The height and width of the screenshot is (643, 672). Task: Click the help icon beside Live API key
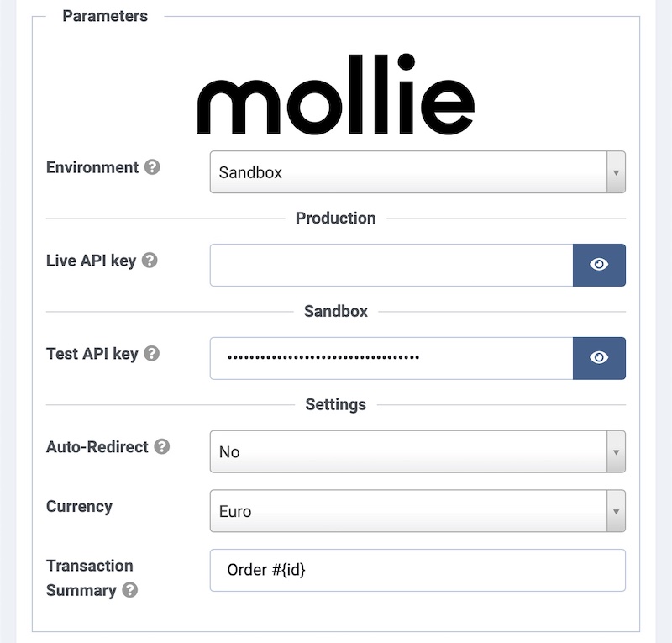coord(150,261)
